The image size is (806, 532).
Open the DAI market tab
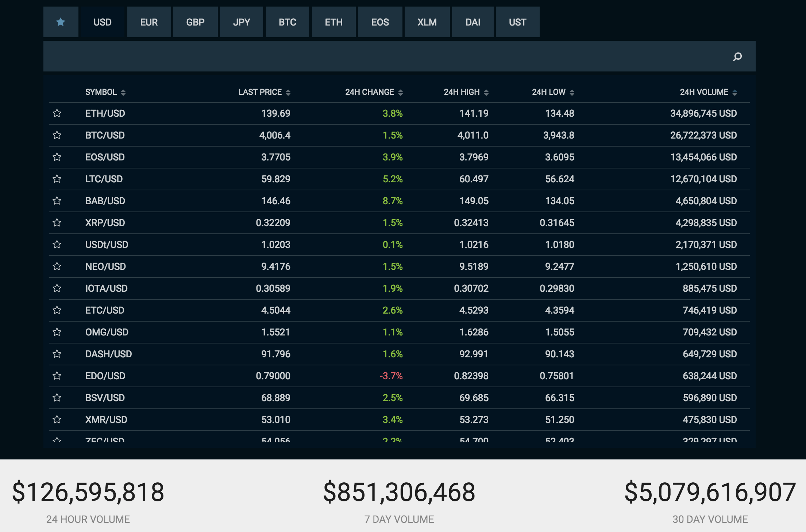(x=473, y=22)
